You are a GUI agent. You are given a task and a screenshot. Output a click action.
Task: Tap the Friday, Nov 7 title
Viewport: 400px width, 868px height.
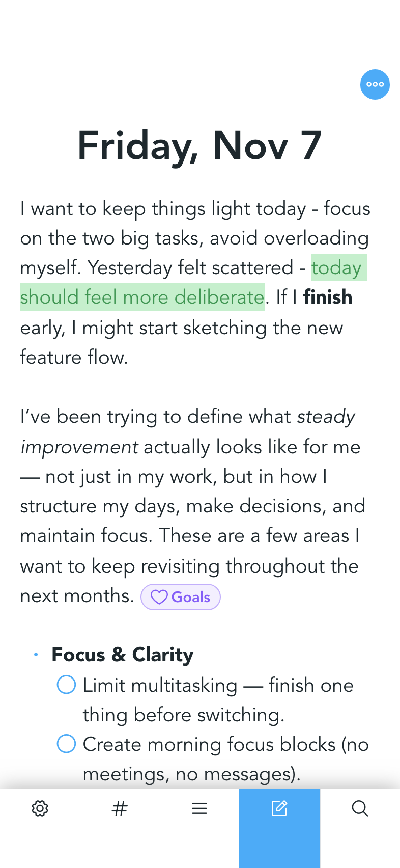coord(199,146)
